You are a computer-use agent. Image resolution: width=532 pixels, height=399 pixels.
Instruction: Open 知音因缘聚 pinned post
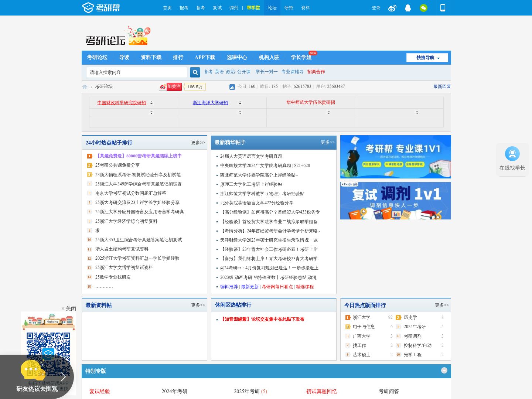262,319
